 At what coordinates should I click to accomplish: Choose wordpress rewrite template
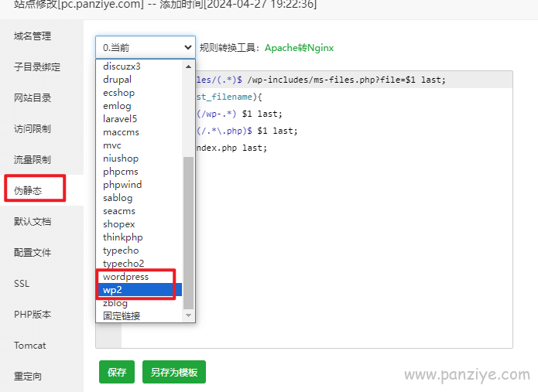139,277
